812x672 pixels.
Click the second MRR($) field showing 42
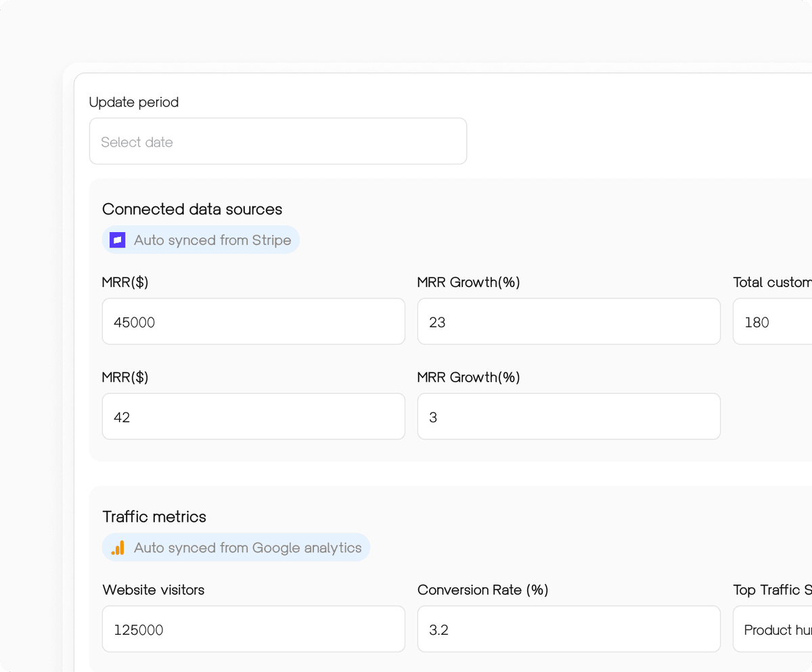253,416
